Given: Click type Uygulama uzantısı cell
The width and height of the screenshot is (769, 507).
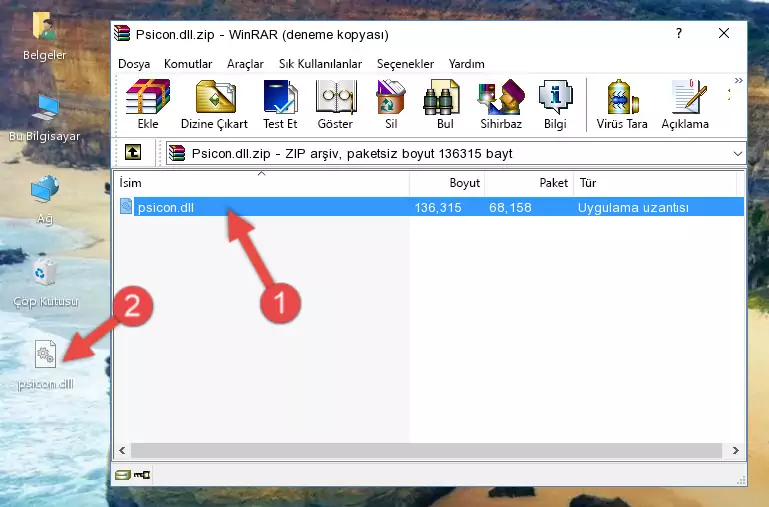Looking at the screenshot, I should coord(633,207).
